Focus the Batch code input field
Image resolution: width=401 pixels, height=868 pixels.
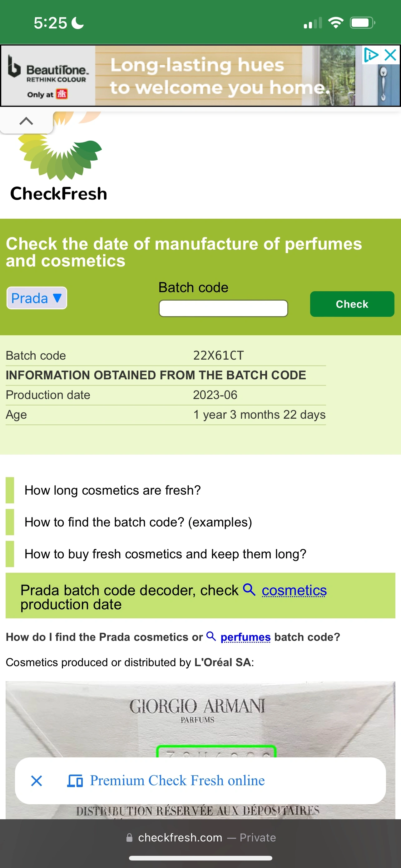pyautogui.click(x=223, y=308)
